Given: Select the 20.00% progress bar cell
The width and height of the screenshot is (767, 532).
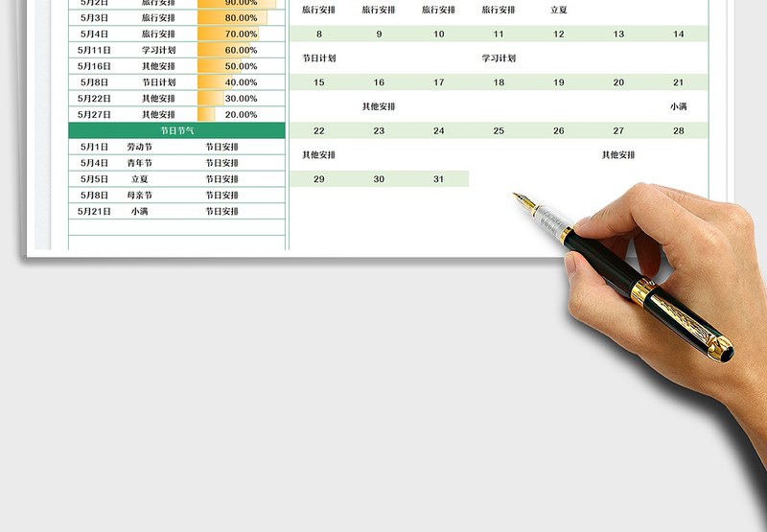Looking at the screenshot, I should click(x=242, y=115).
